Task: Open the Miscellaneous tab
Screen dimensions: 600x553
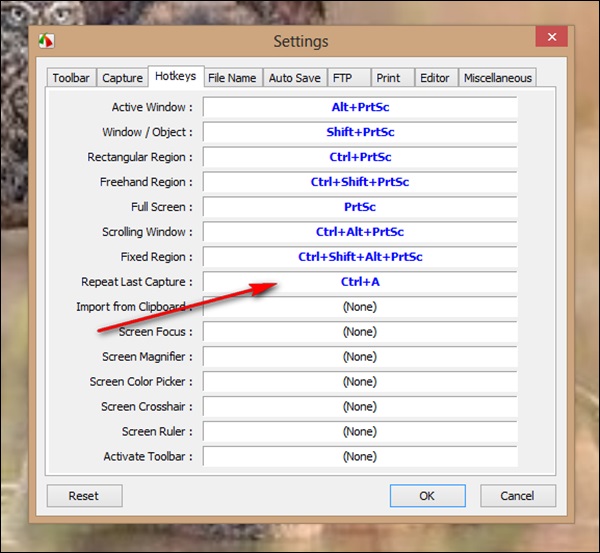Action: click(497, 78)
